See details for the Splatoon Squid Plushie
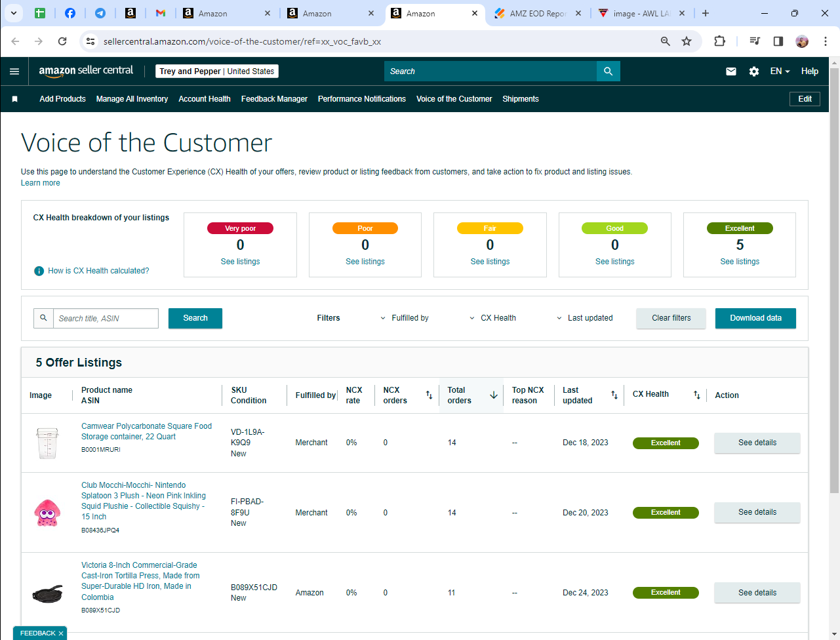Image resolution: width=840 pixels, height=640 pixels. coord(757,512)
